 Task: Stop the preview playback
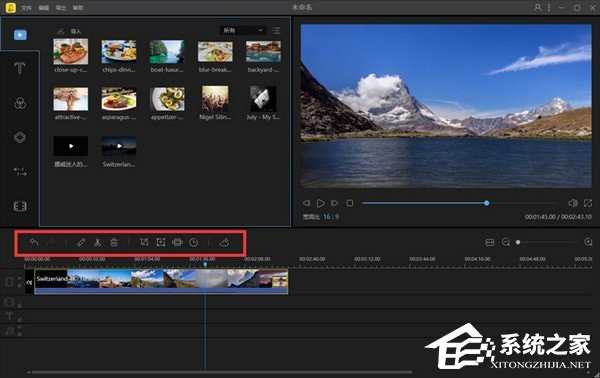[x=349, y=203]
